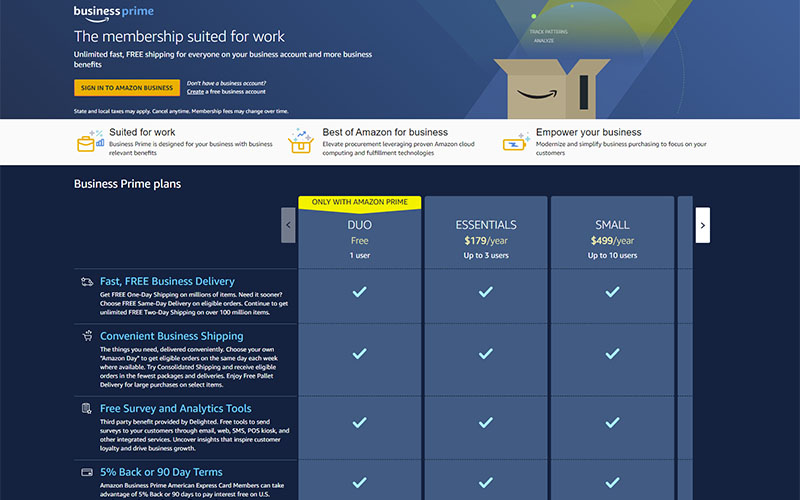Click the SMALL checkmark for Fast, FREE Business Delivery
Screen dimensions: 800x500
[612, 292]
